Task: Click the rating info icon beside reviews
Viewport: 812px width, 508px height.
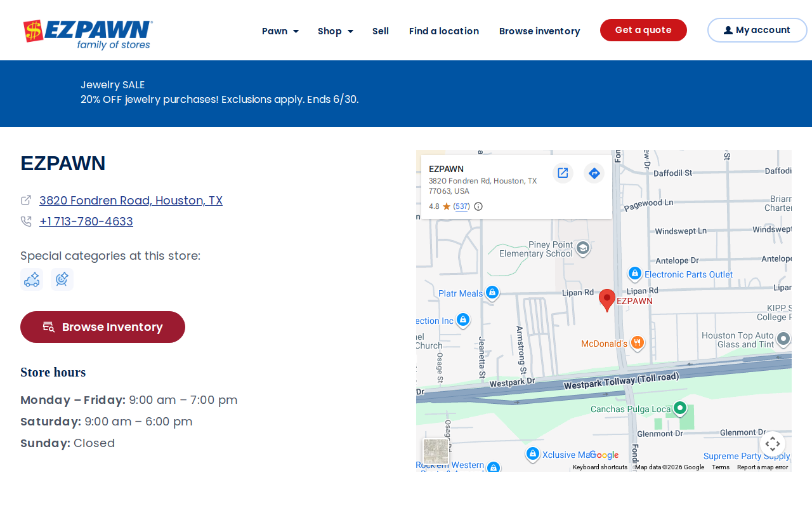Action: tap(478, 206)
